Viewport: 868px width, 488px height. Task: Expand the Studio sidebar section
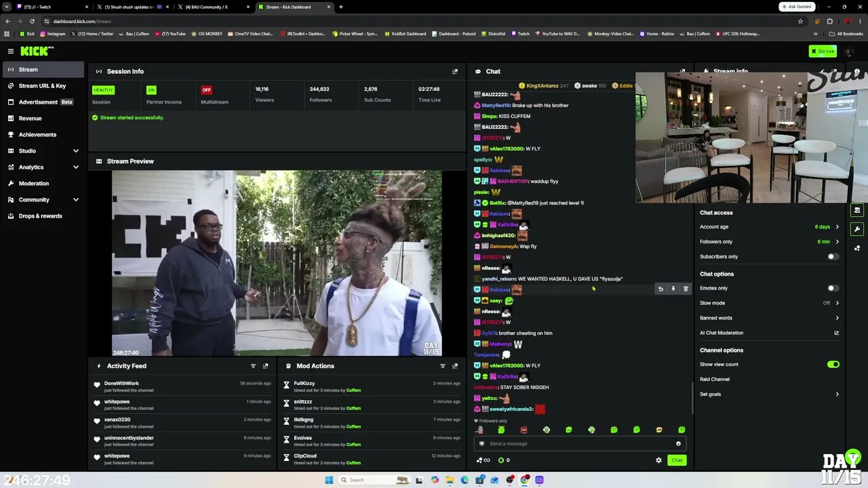[76, 150]
